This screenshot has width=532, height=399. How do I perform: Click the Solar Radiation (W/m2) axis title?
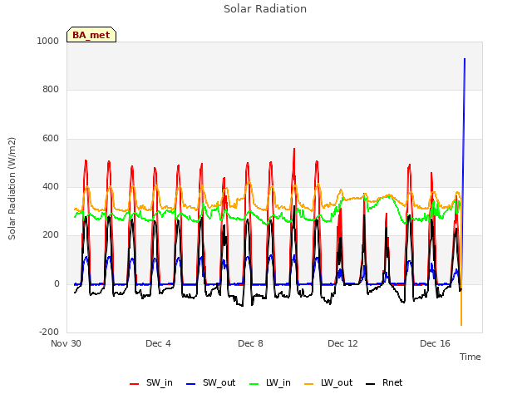(x=12, y=189)
